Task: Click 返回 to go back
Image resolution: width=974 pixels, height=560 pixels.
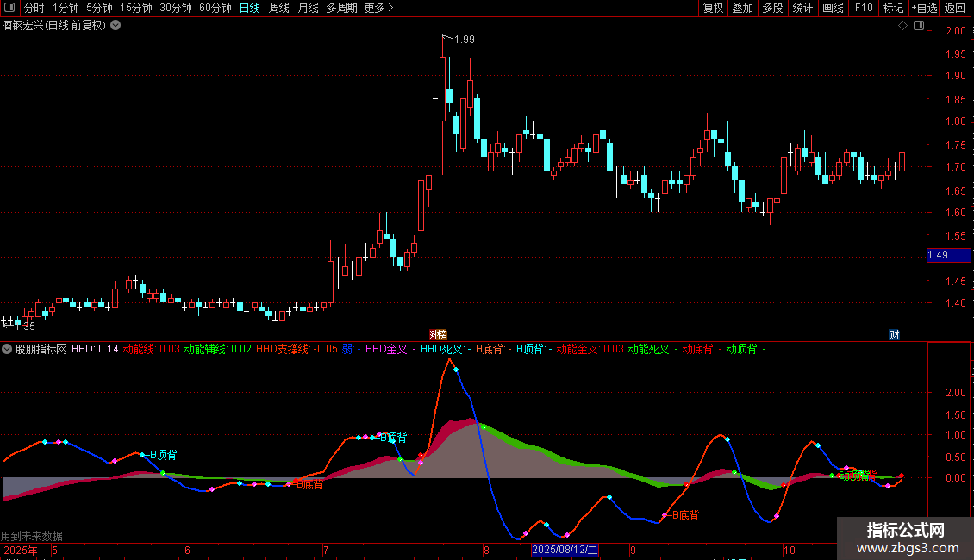Action: point(955,8)
